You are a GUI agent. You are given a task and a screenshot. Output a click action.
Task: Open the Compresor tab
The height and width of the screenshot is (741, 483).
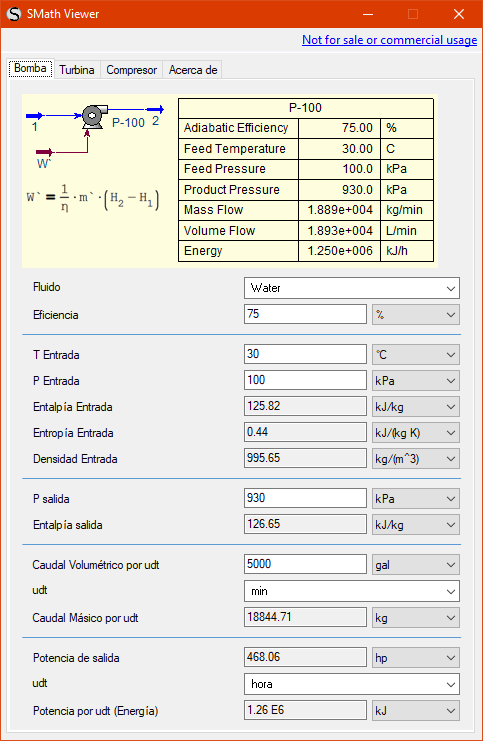click(131, 70)
